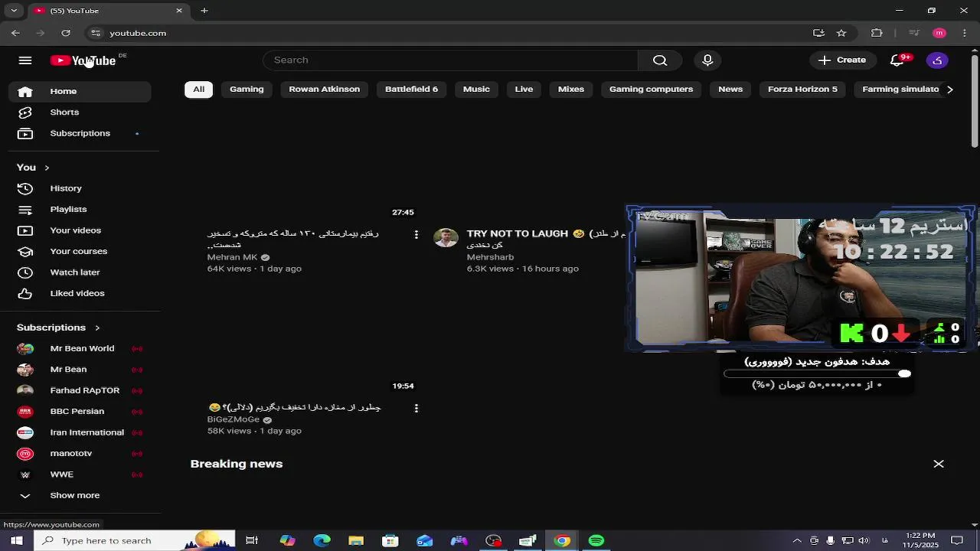Open Your courses
Viewport: 980px width, 551px height.
80,251
